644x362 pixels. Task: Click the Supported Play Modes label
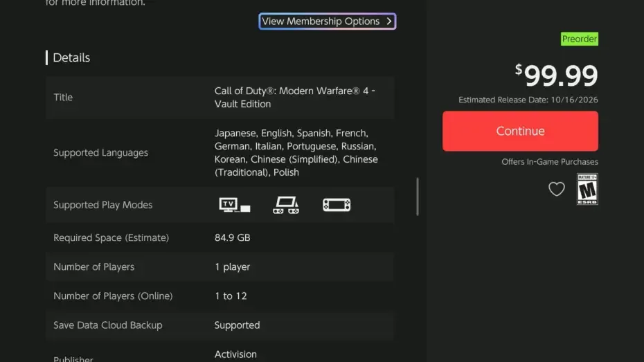102,205
